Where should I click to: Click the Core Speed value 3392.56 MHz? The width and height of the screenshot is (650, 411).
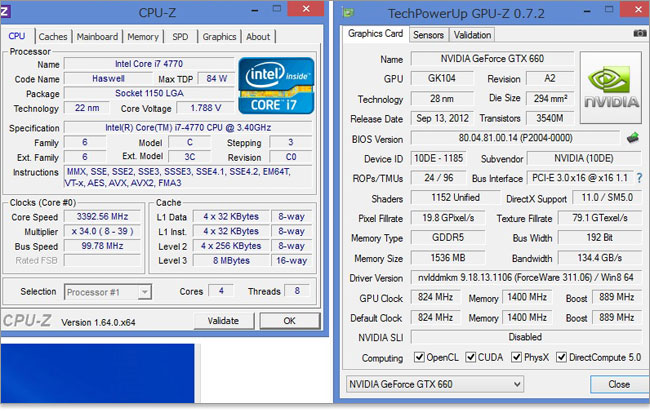coord(102,216)
